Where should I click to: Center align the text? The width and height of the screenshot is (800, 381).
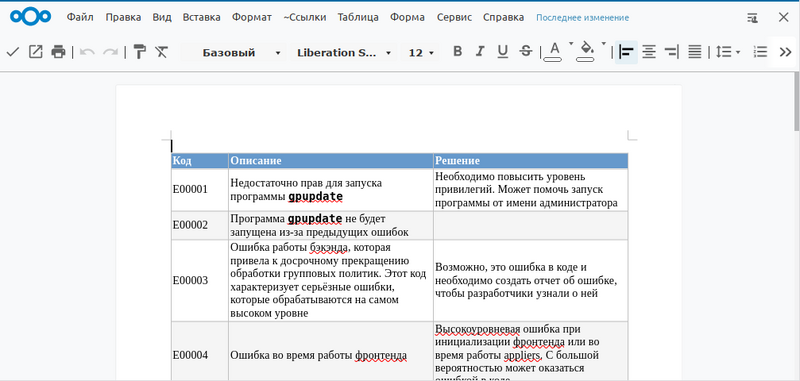(x=649, y=52)
